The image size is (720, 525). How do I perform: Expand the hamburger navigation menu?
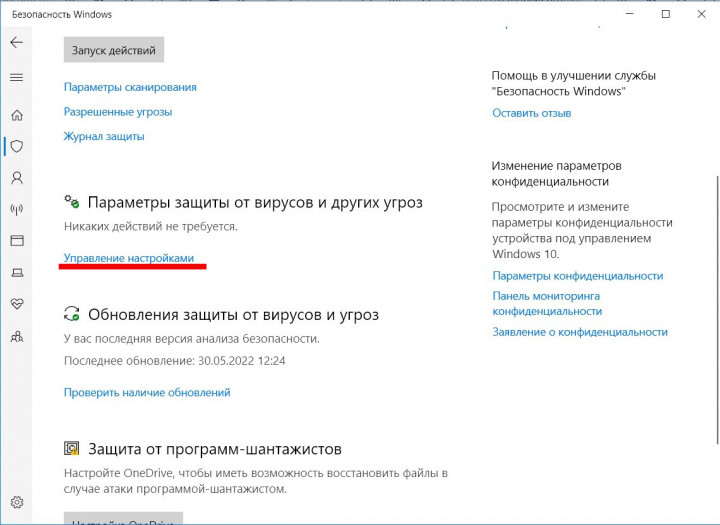pos(16,77)
